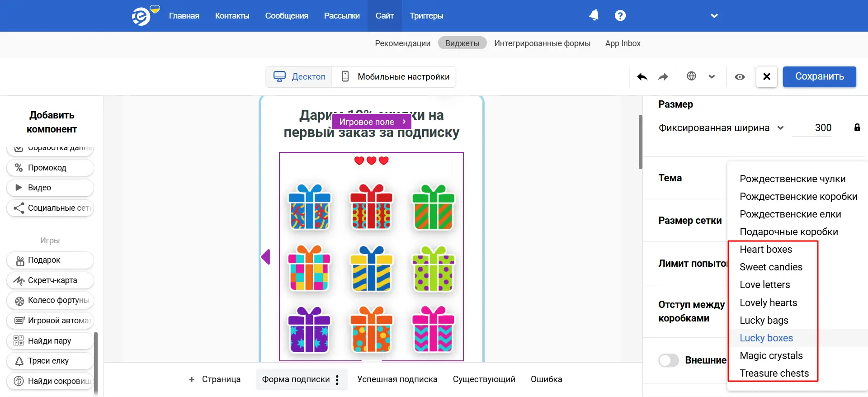Open the notifications bell

[594, 15]
